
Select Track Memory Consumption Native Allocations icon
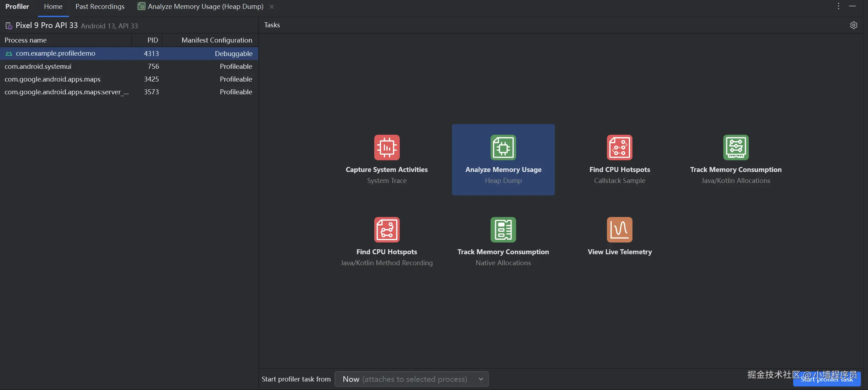coord(503,229)
